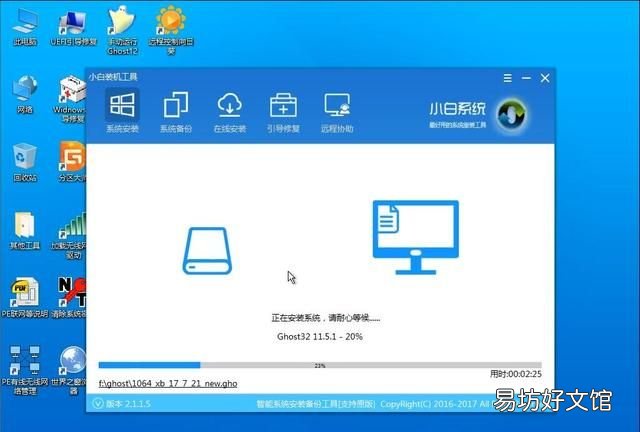Minimize the 小白装机工具 window
The image size is (640, 432).
tap(526, 78)
